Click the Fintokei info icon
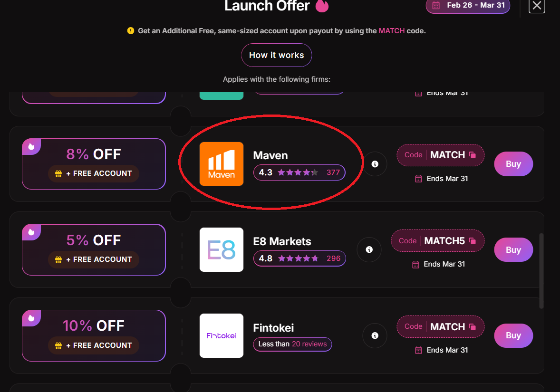560x392 pixels. (375, 335)
